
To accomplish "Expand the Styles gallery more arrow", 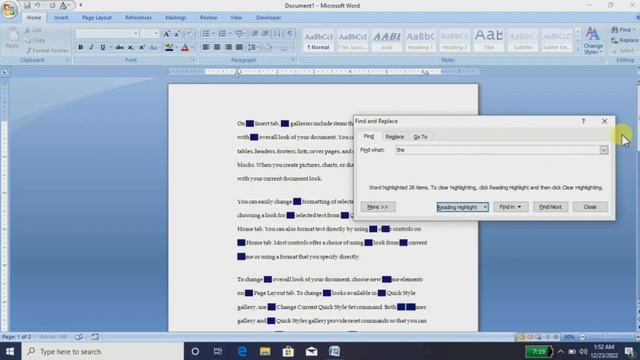I will click(578, 49).
